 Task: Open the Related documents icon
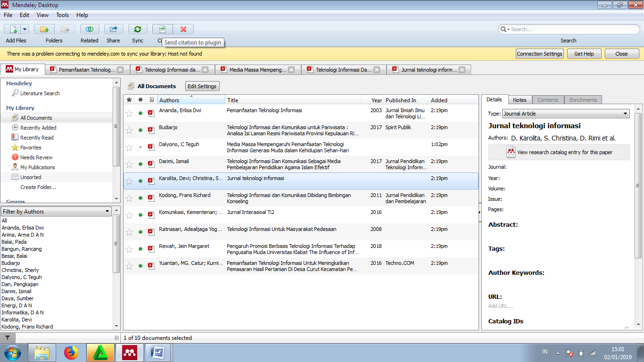click(89, 29)
